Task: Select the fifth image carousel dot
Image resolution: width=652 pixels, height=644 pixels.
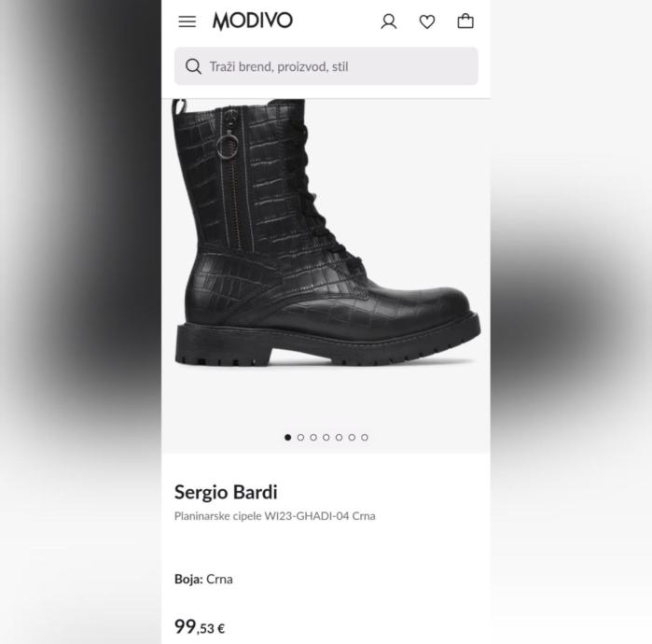Action: pos(340,437)
